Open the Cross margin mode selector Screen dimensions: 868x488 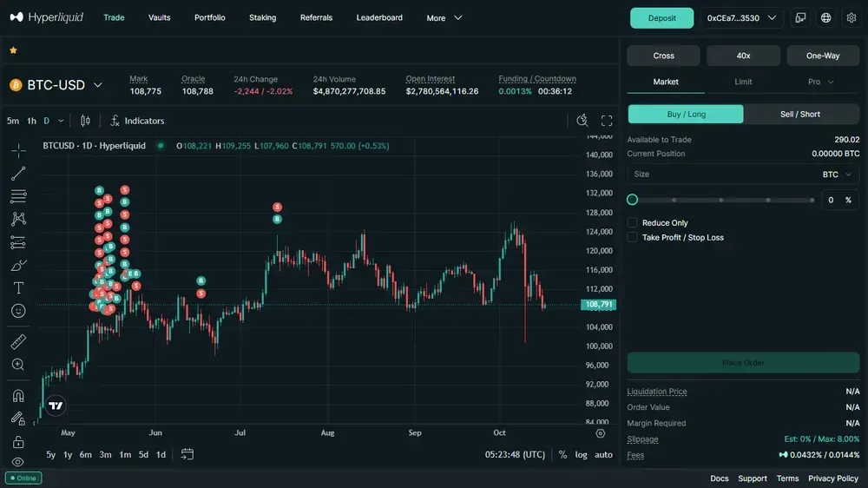(x=663, y=56)
